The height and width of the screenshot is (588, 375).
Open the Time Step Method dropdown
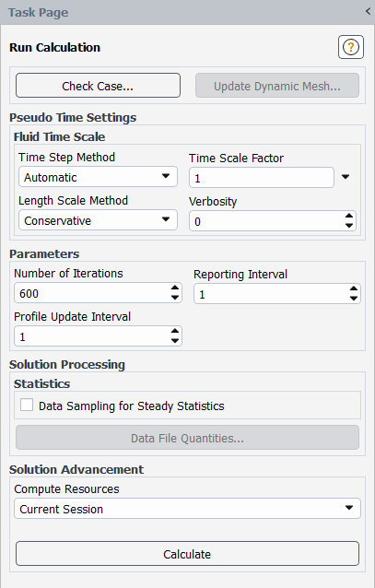(98, 177)
